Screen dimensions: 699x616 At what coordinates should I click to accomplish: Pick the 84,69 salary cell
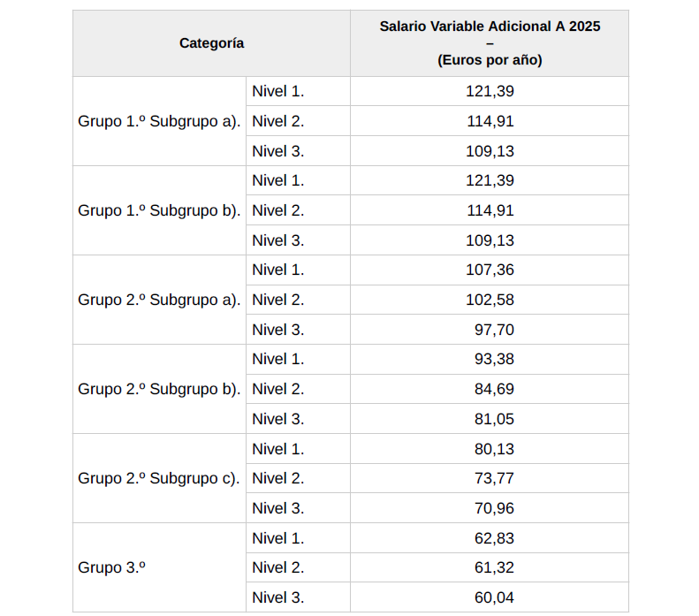[493, 390]
